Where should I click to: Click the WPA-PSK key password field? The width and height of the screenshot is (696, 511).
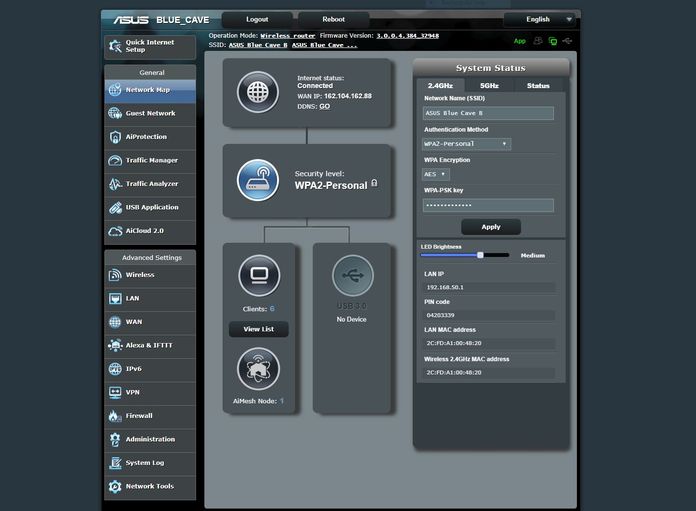point(488,205)
